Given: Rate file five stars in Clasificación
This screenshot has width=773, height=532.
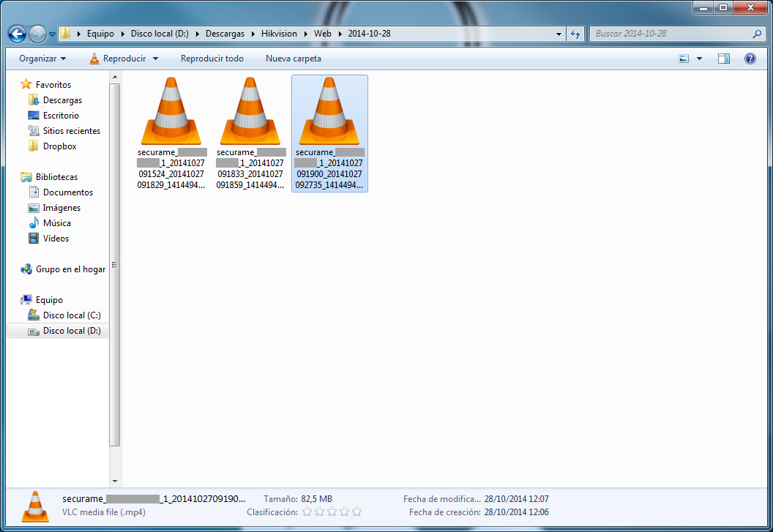Looking at the screenshot, I should click(x=357, y=512).
